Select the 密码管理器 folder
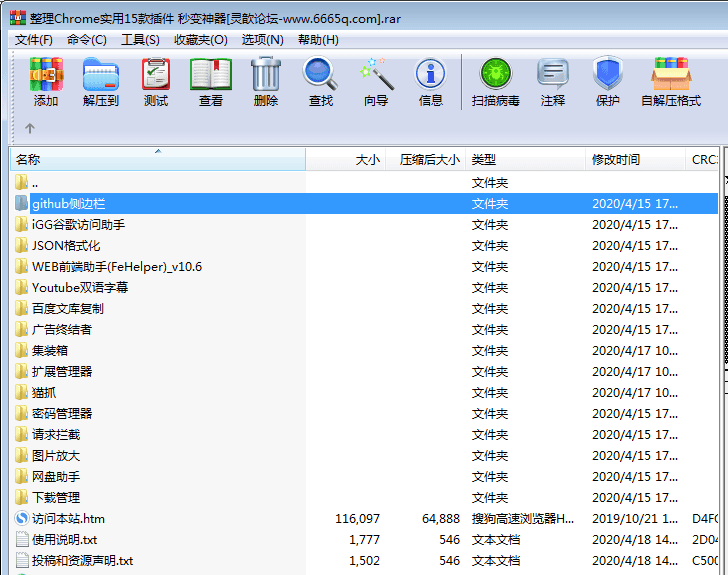Image resolution: width=728 pixels, height=575 pixels. 62,413
